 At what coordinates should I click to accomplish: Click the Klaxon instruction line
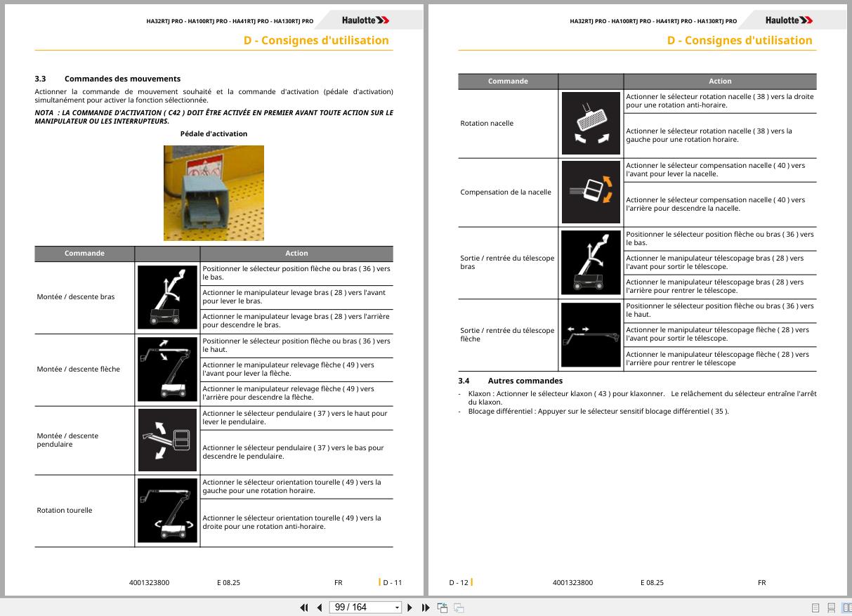(x=642, y=398)
